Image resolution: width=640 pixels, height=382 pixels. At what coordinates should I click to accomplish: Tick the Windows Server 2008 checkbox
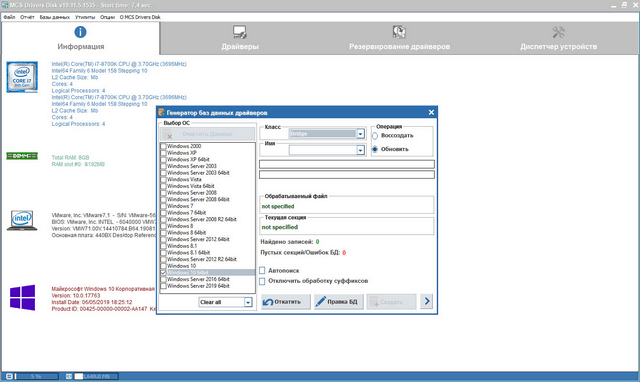(x=163, y=193)
